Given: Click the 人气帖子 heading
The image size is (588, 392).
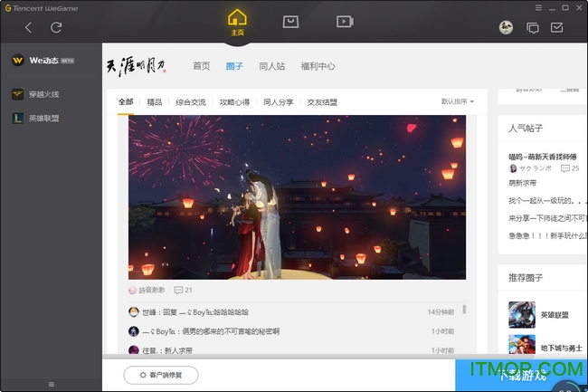Looking at the screenshot, I should click(x=526, y=129).
